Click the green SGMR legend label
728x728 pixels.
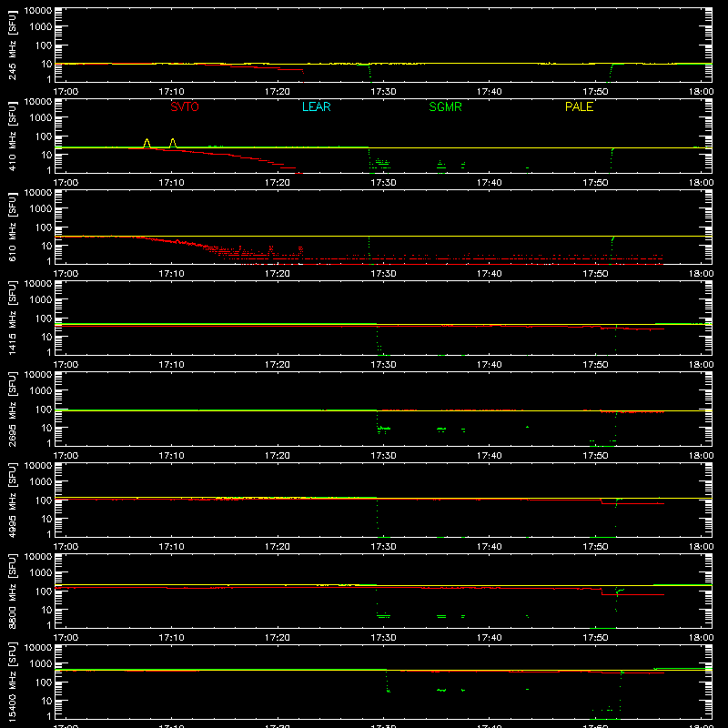[445, 106]
